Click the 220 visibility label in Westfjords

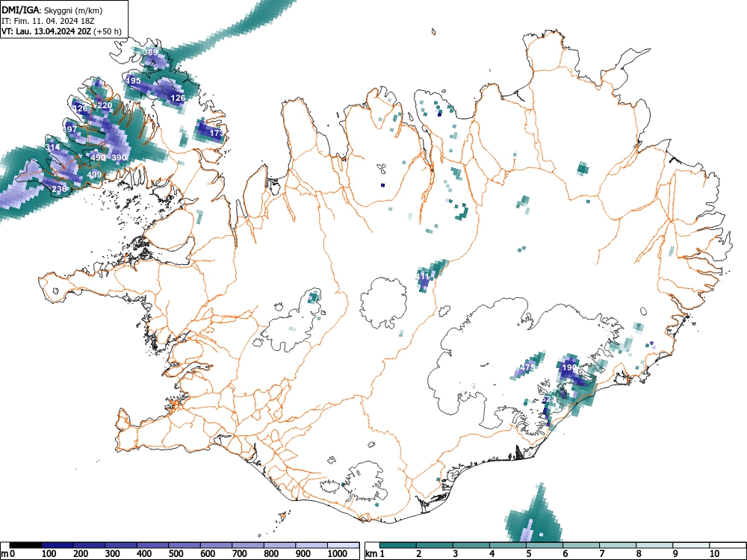(x=105, y=106)
